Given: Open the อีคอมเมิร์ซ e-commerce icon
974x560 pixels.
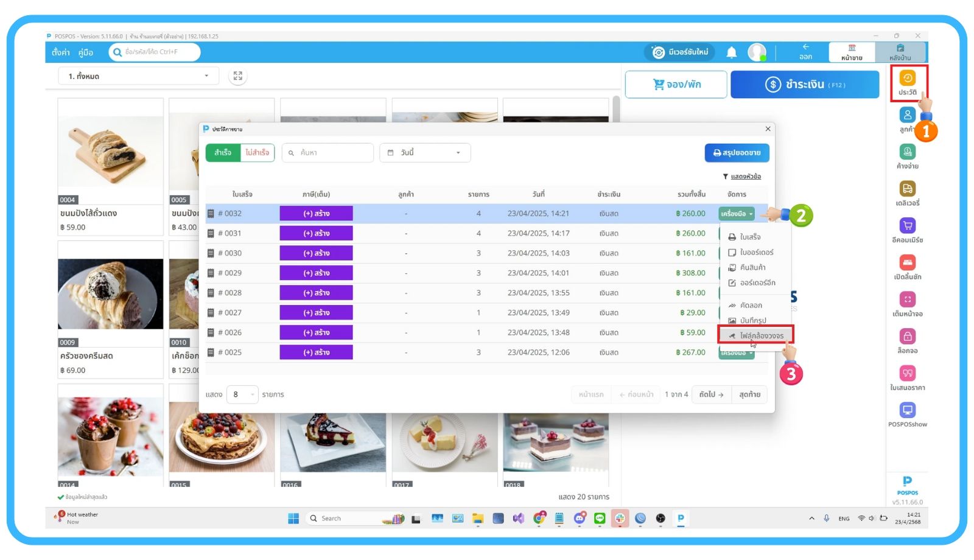Looking at the screenshot, I should tap(907, 230).
